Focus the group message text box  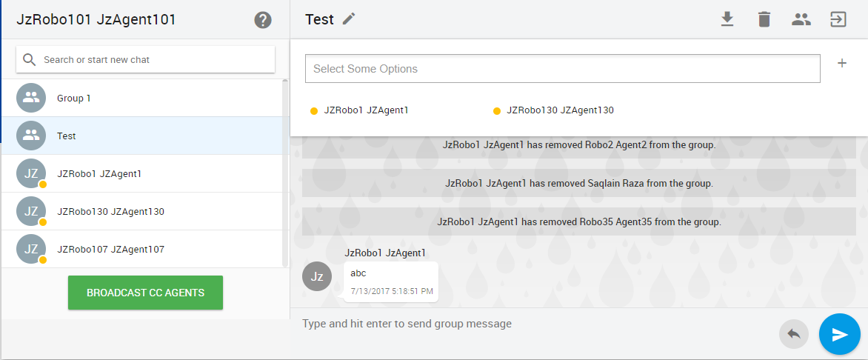(533, 324)
